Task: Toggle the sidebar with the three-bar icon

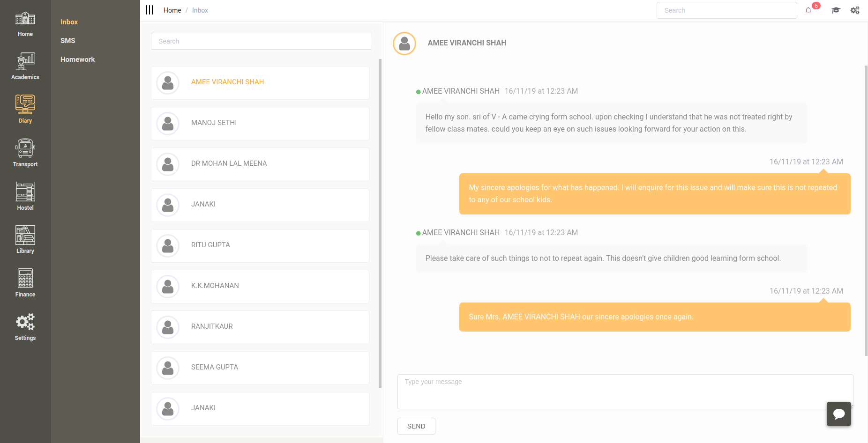Action: point(150,10)
